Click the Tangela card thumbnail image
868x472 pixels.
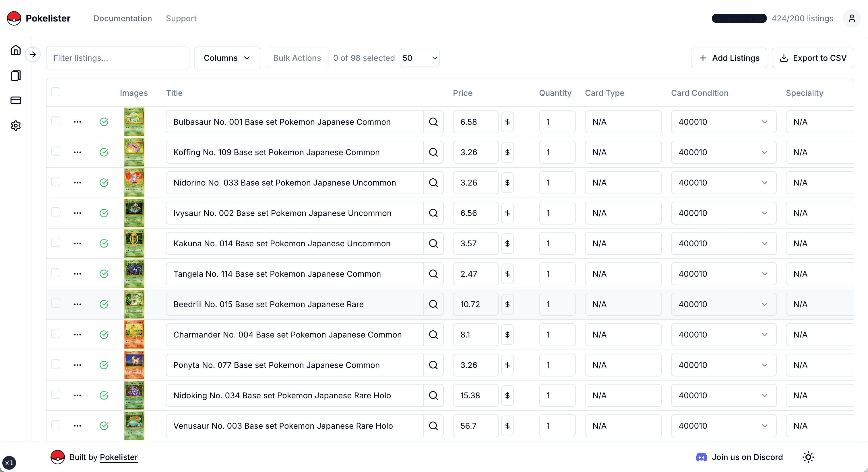coord(134,274)
